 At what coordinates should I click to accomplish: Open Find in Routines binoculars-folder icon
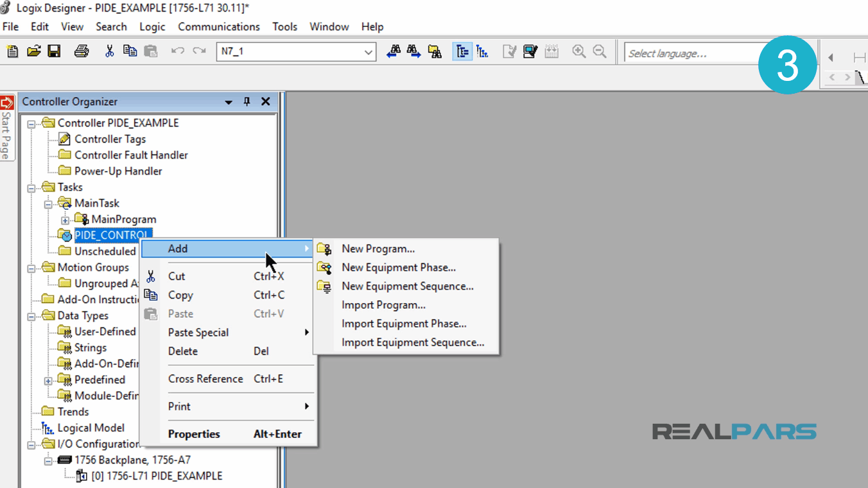pos(435,51)
